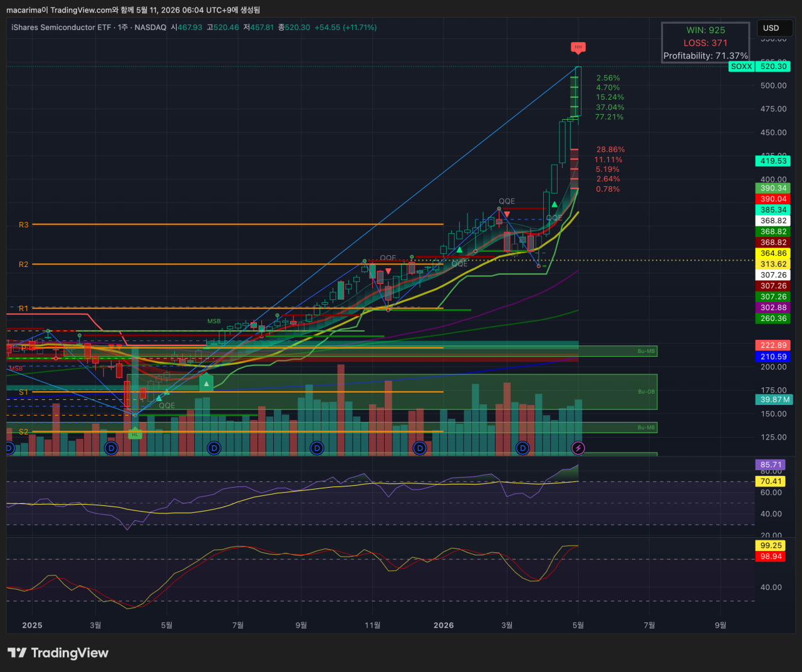Click the Bu-OB order block label
The image size is (802, 672).
[646, 392]
